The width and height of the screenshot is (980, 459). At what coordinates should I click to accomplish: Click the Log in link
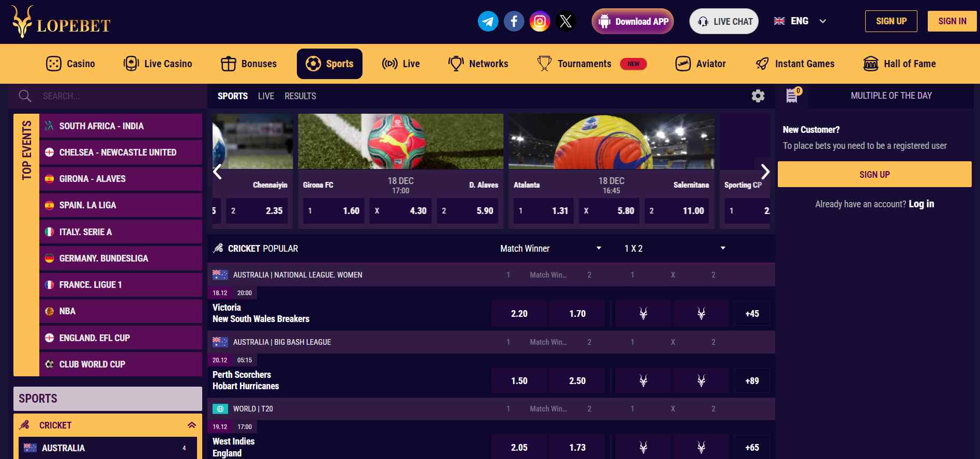coord(921,204)
